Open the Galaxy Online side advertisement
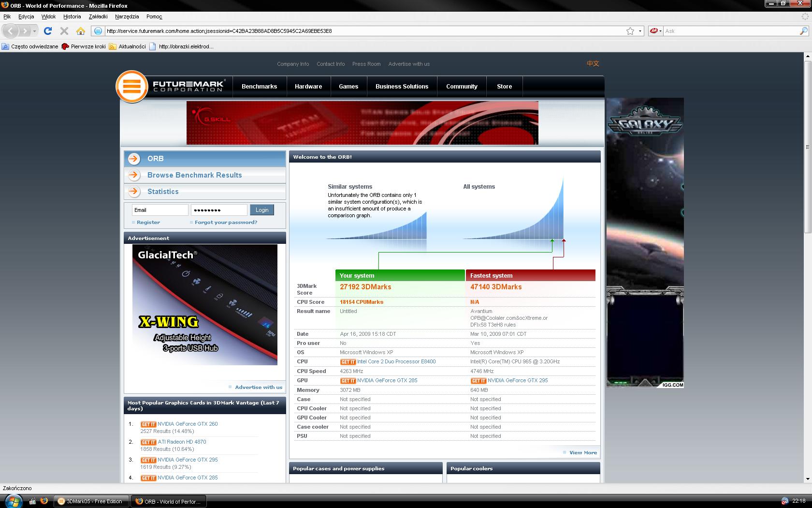Screen dimensions: 812x508 point(645,242)
